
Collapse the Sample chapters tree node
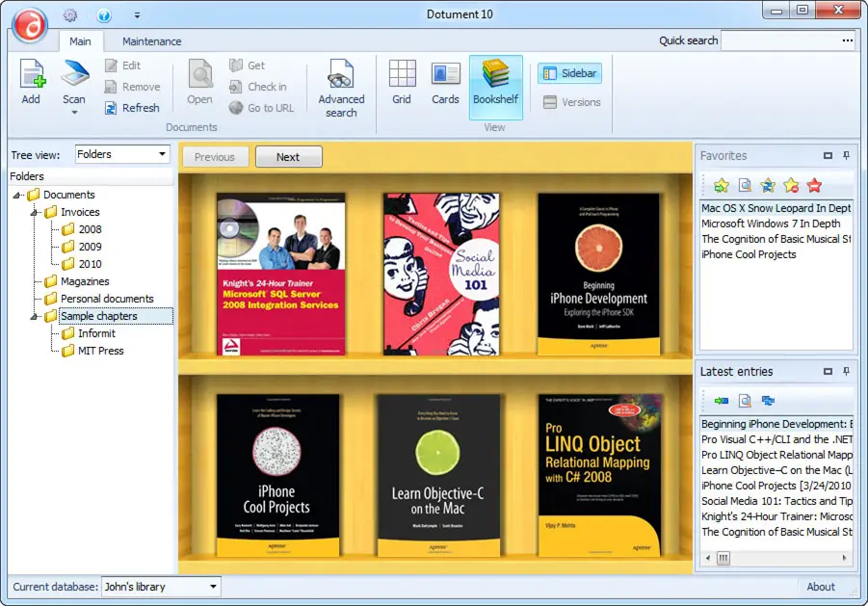34,316
